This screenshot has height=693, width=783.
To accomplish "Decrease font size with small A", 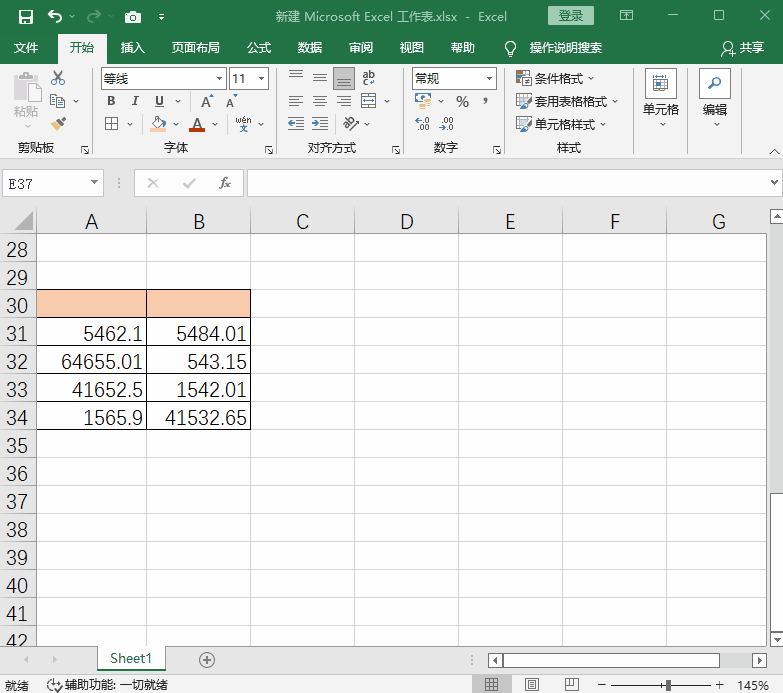I will point(231,101).
